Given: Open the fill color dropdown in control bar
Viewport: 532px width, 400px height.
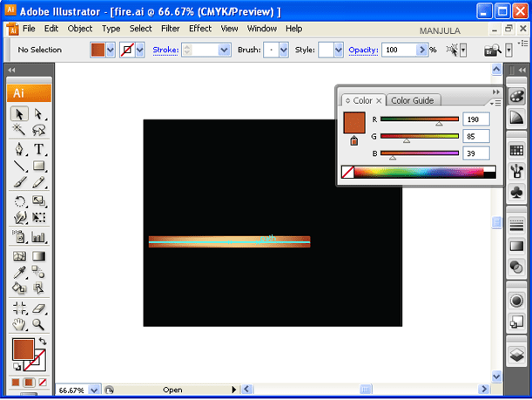Looking at the screenshot, I should coord(111,51).
